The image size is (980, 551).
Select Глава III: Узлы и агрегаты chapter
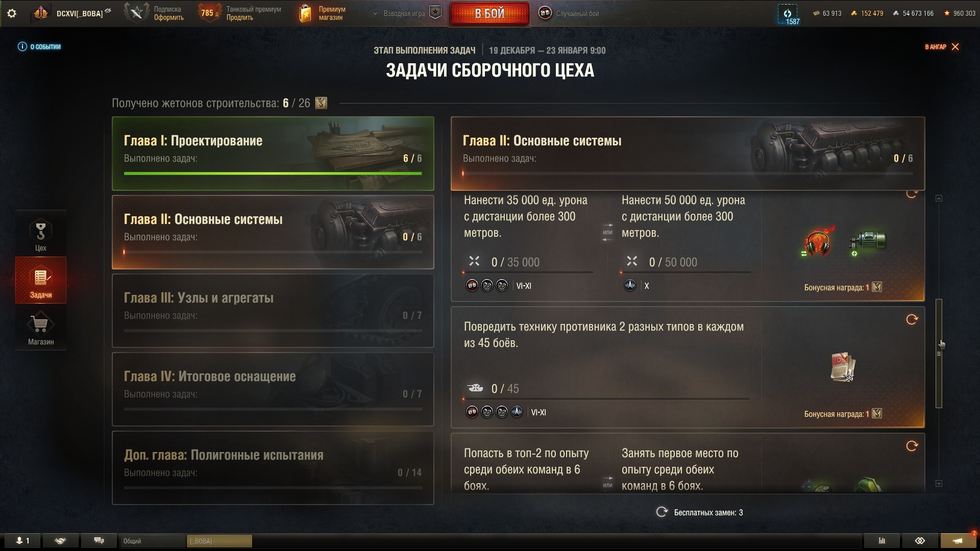[x=273, y=311]
